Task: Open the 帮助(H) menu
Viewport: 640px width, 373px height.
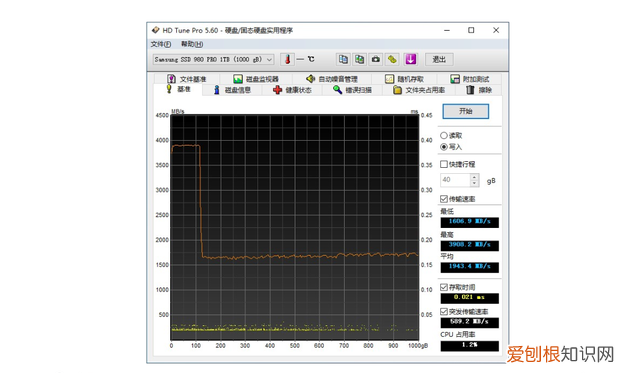Action: 192,44
